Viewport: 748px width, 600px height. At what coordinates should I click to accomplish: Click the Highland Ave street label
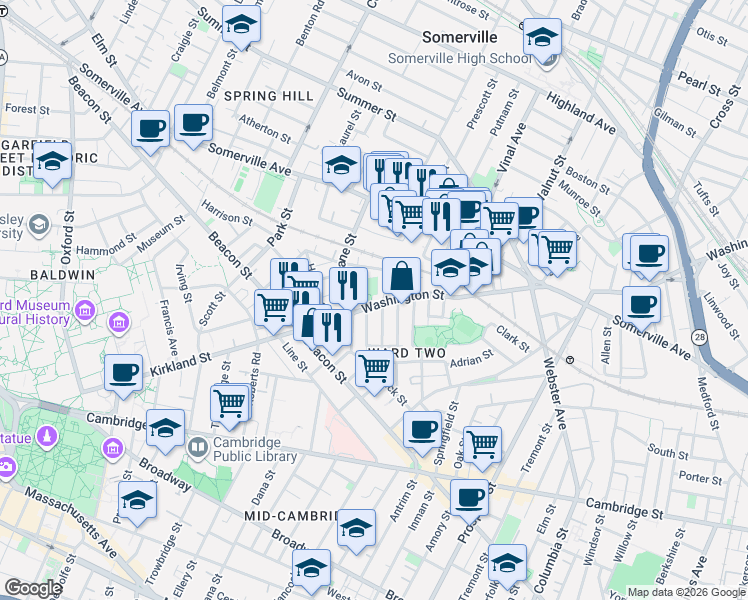click(x=581, y=113)
